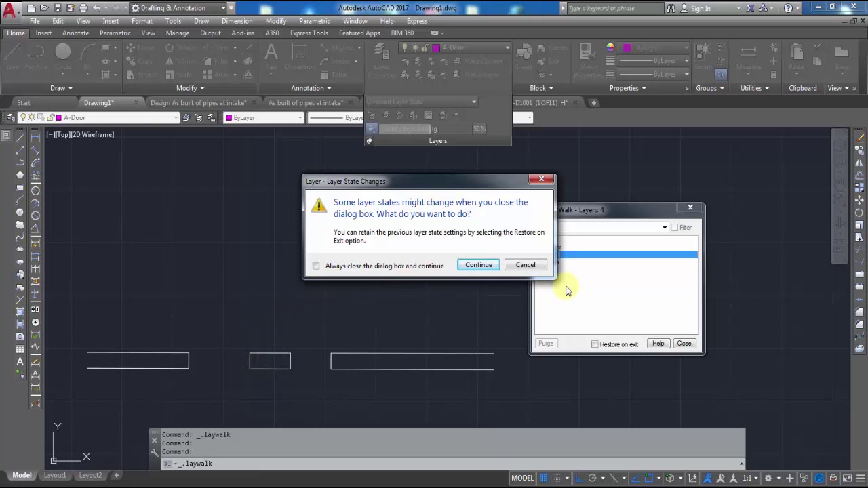Toggle the A-Door layer freeze sun icon

tap(32, 118)
